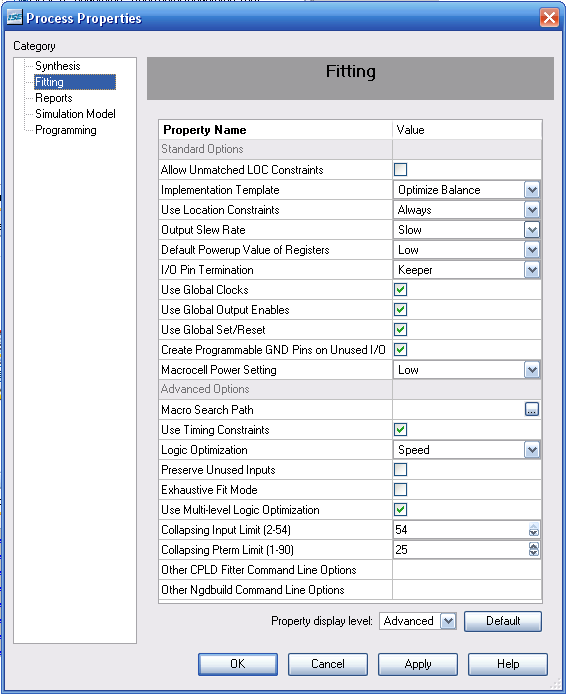The height and width of the screenshot is (695, 566).
Task: Click the OK button
Action: coord(238,664)
